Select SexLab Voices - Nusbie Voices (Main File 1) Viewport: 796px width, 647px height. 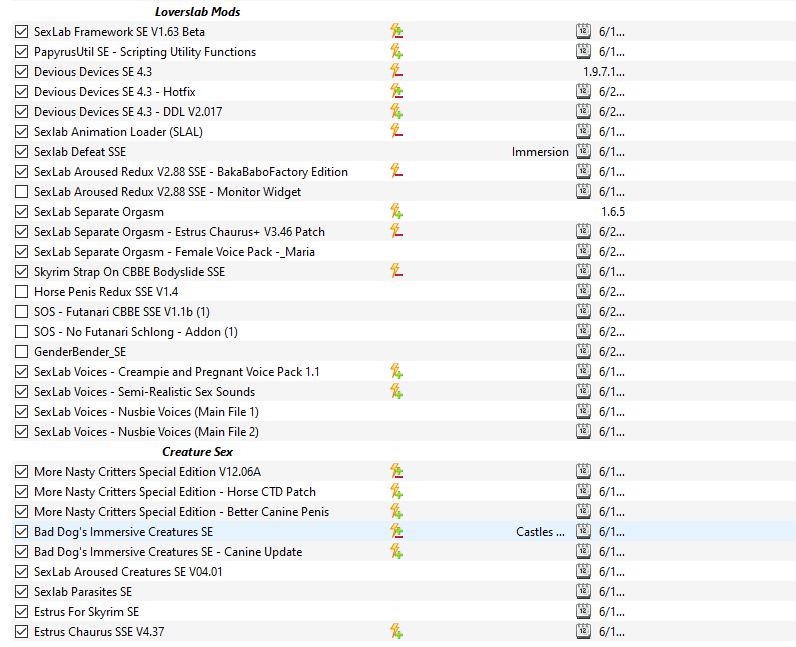point(146,412)
